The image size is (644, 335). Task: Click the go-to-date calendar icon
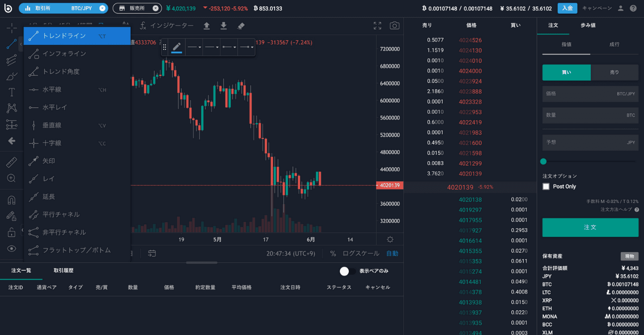point(152,253)
